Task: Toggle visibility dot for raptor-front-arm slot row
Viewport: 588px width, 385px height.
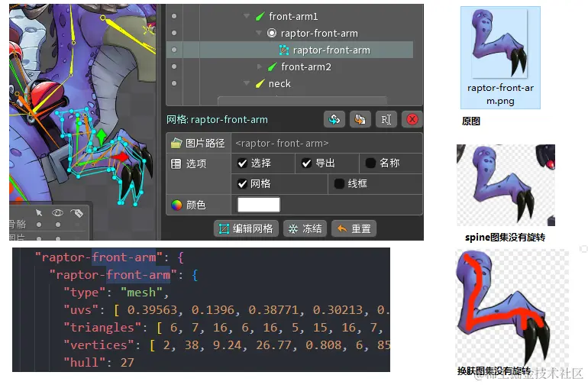Action: click(x=174, y=33)
